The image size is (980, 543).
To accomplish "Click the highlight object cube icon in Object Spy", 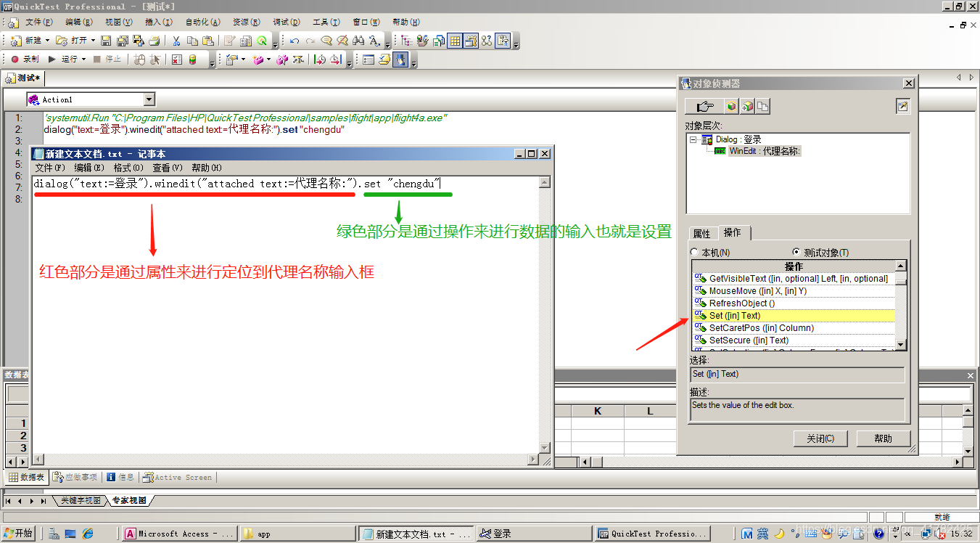I will tap(731, 107).
